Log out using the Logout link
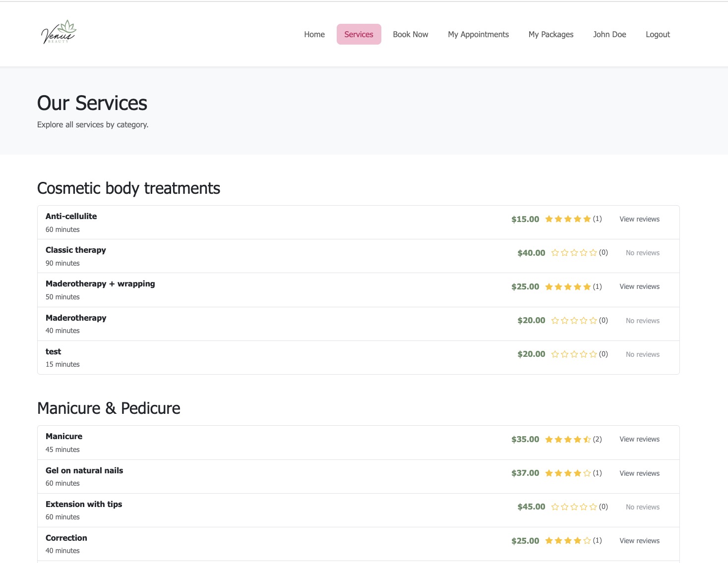The image size is (728, 563). pos(657,34)
